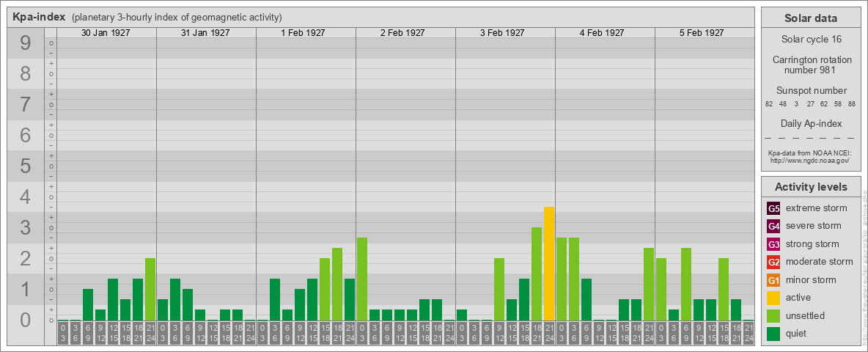Click the 9 on the Kp scale
The height and width of the screenshot is (352, 868).
pos(26,43)
